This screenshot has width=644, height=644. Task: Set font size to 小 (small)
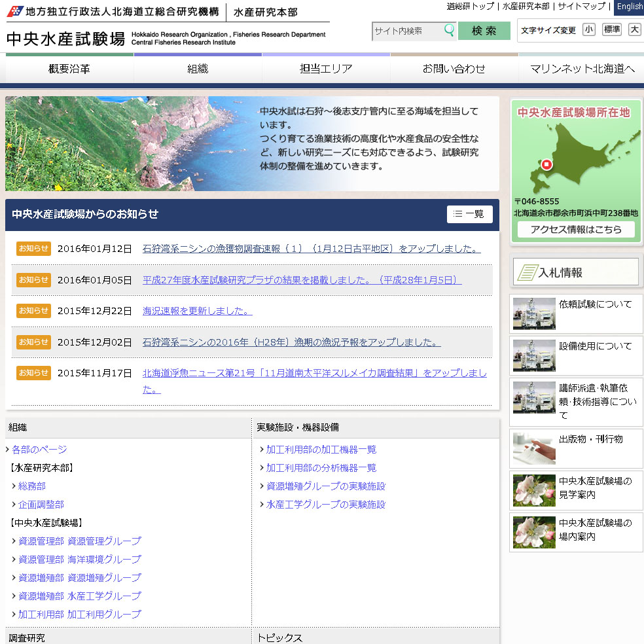[x=589, y=29]
